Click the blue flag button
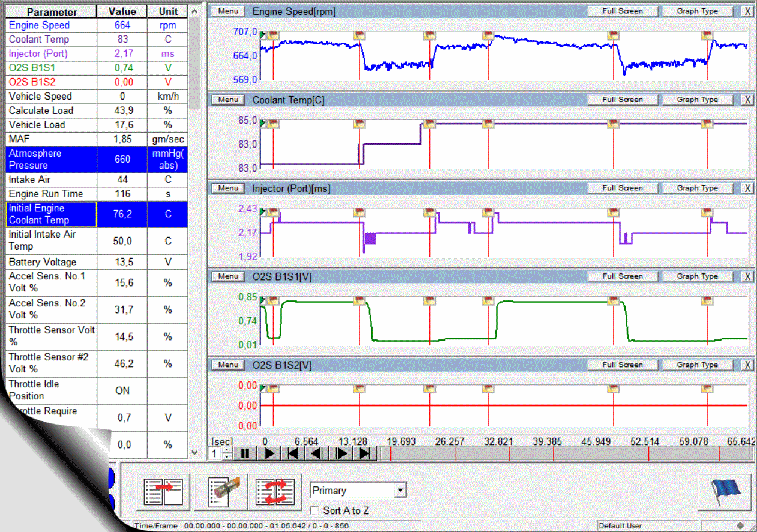 pos(724,492)
